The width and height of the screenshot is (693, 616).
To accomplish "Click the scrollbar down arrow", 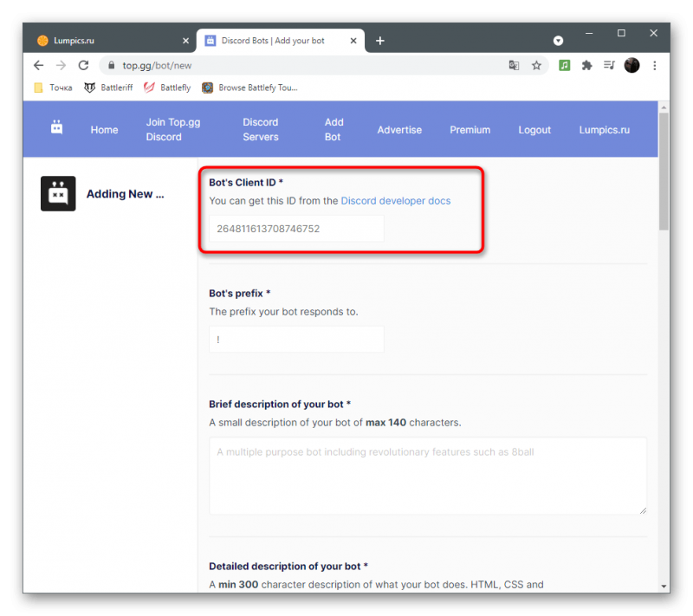I will pyautogui.click(x=664, y=587).
